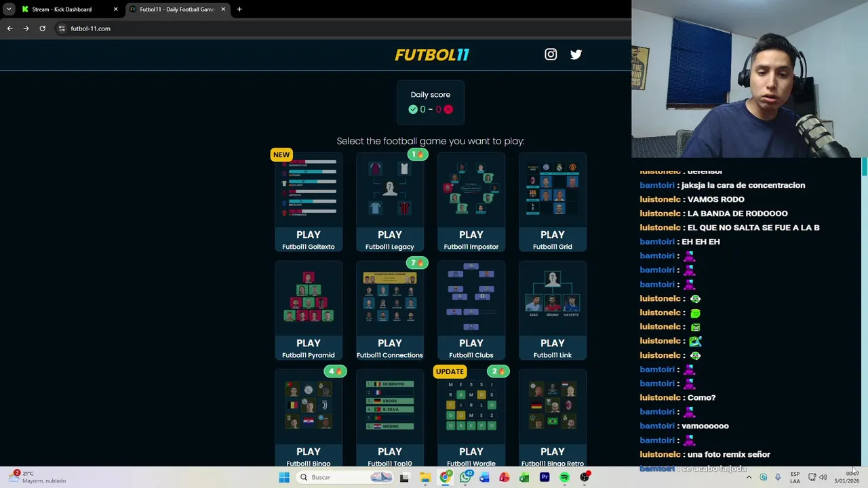The width and height of the screenshot is (868, 488).
Task: Go forward in browser history
Action: tap(26, 28)
